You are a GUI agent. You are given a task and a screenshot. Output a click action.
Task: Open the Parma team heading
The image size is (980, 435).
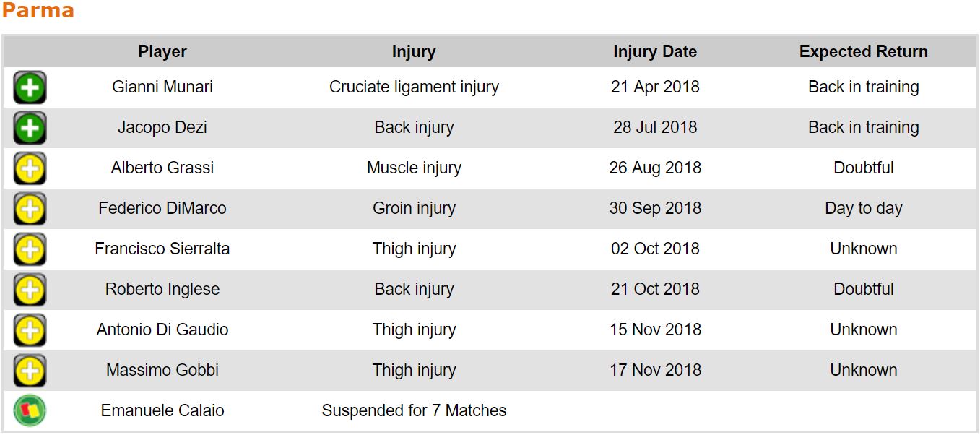(38, 11)
